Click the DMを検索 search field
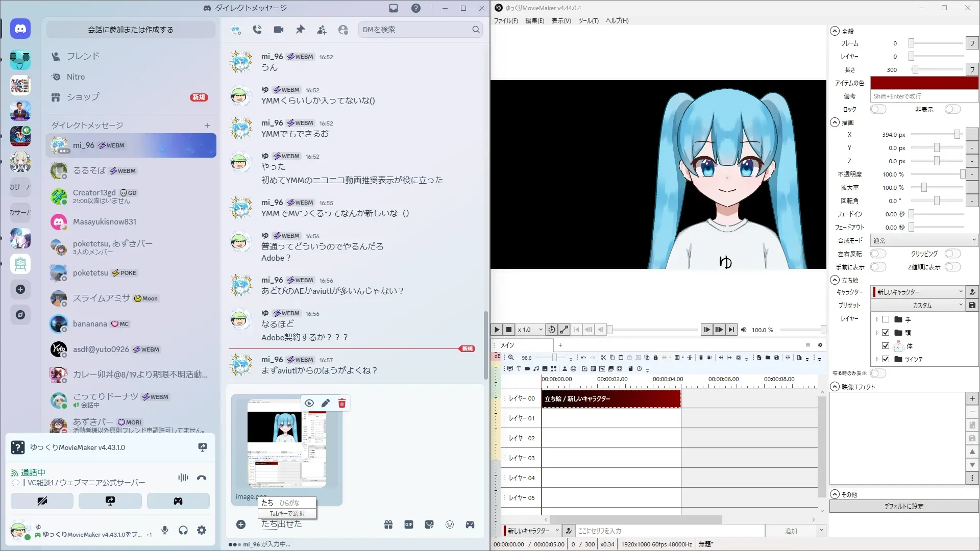980x551 pixels. pos(416,30)
